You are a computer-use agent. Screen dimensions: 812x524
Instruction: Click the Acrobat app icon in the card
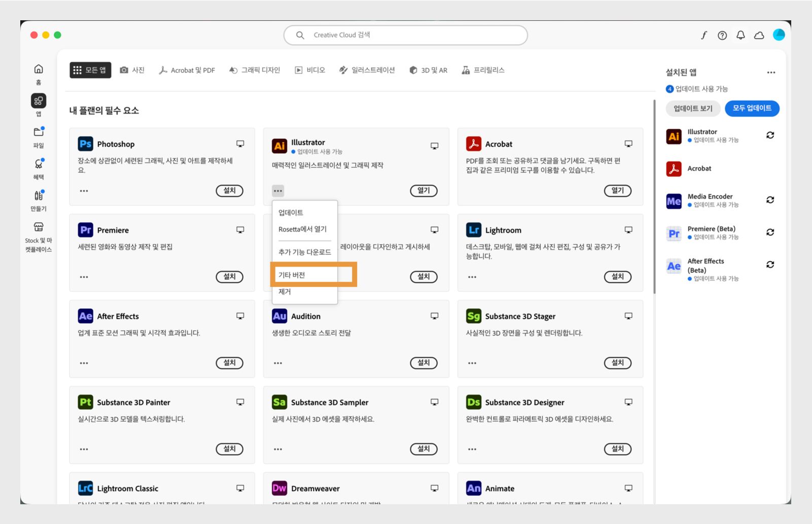[x=474, y=144]
